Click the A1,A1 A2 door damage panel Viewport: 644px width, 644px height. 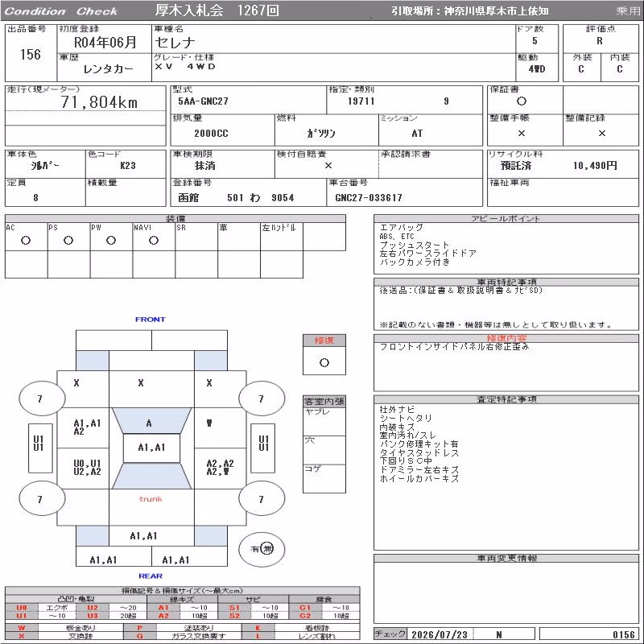[83, 427]
